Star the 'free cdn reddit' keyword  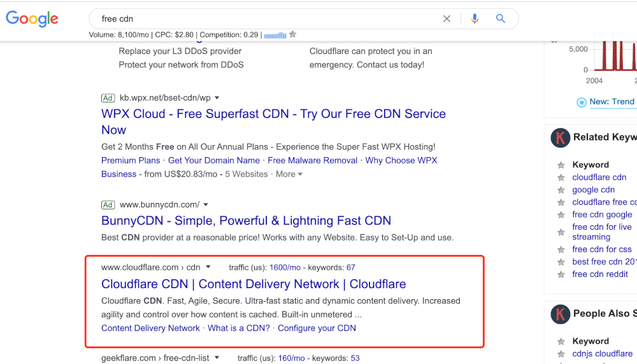pos(561,275)
